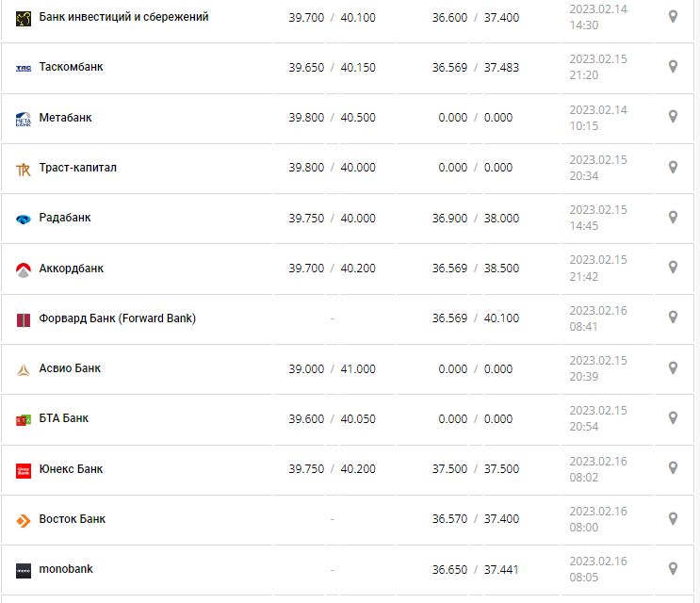The image size is (700, 603).
Task: Show location pin for БТА Банк
Action: [673, 417]
